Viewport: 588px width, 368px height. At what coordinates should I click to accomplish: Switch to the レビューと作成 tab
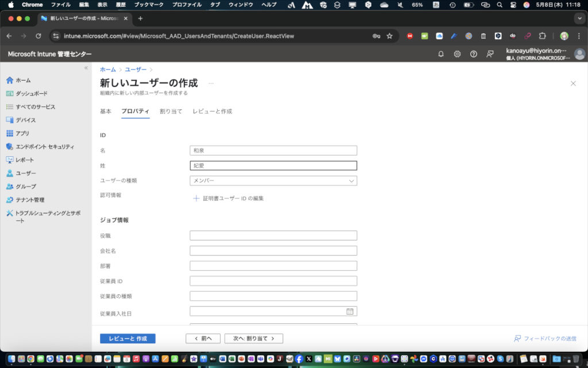[x=212, y=112]
